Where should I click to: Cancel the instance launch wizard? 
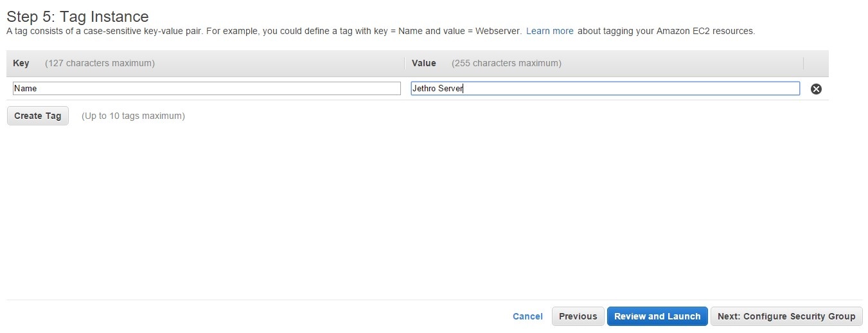pyautogui.click(x=527, y=316)
